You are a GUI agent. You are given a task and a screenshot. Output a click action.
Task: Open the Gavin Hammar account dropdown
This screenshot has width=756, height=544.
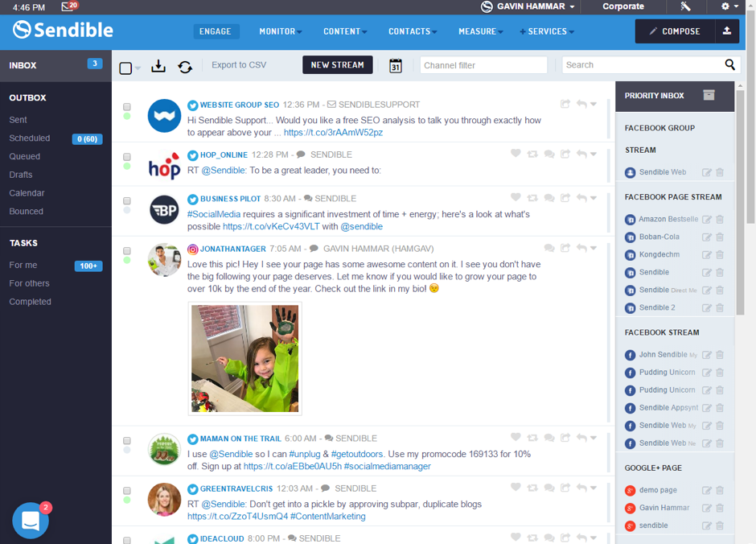528,6
